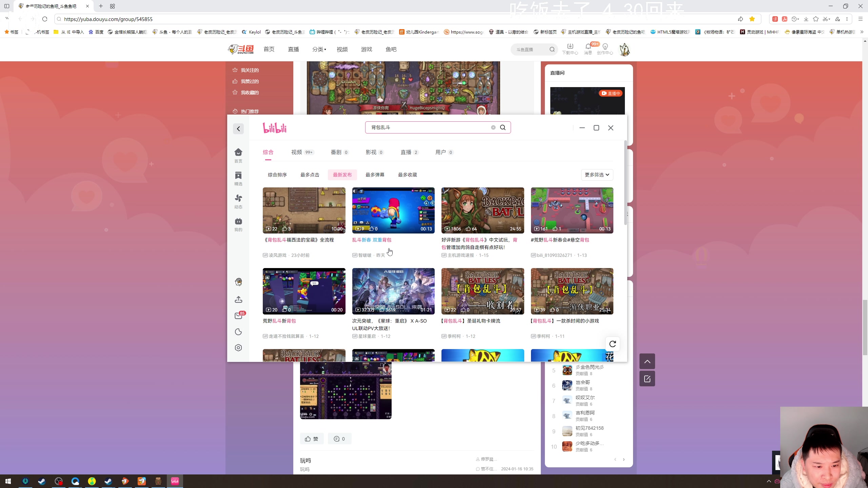Screen dimensions: 868x488
Task: Go back in the bilibili window
Action: (x=238, y=129)
